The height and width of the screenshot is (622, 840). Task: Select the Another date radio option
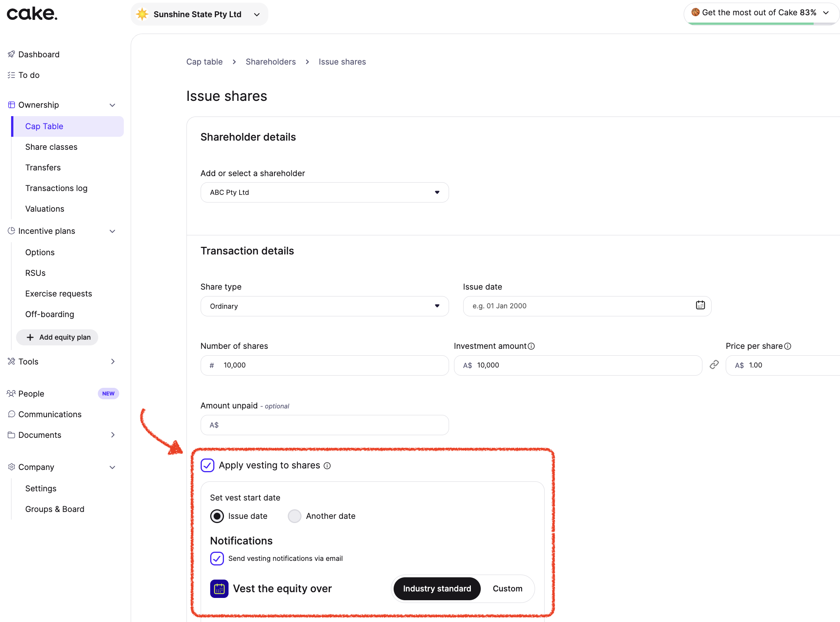[295, 516]
